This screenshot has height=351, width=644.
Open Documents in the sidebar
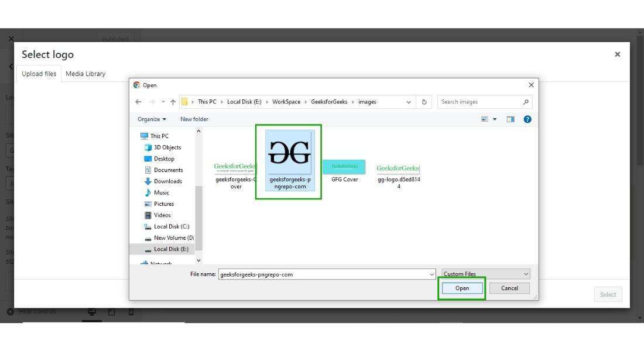163,170
